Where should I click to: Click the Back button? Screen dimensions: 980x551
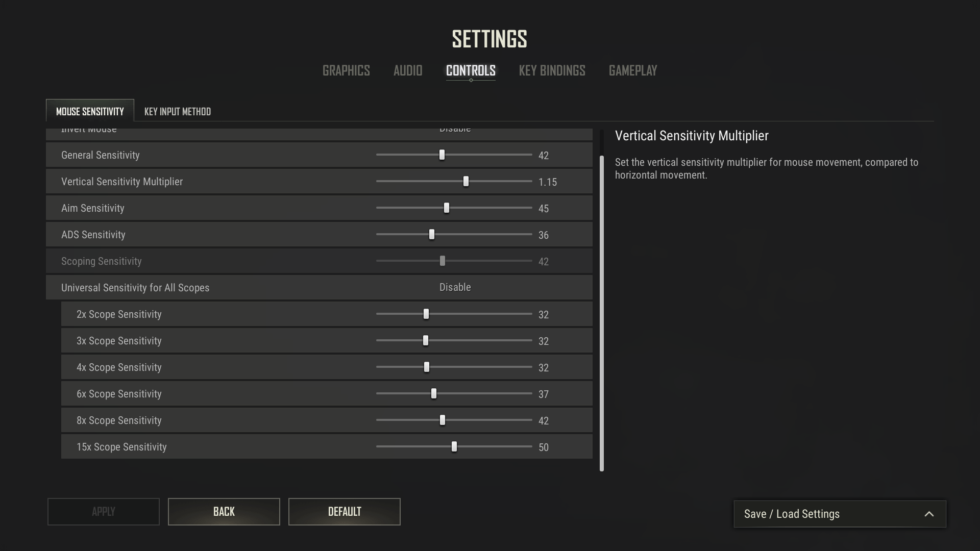[224, 512]
